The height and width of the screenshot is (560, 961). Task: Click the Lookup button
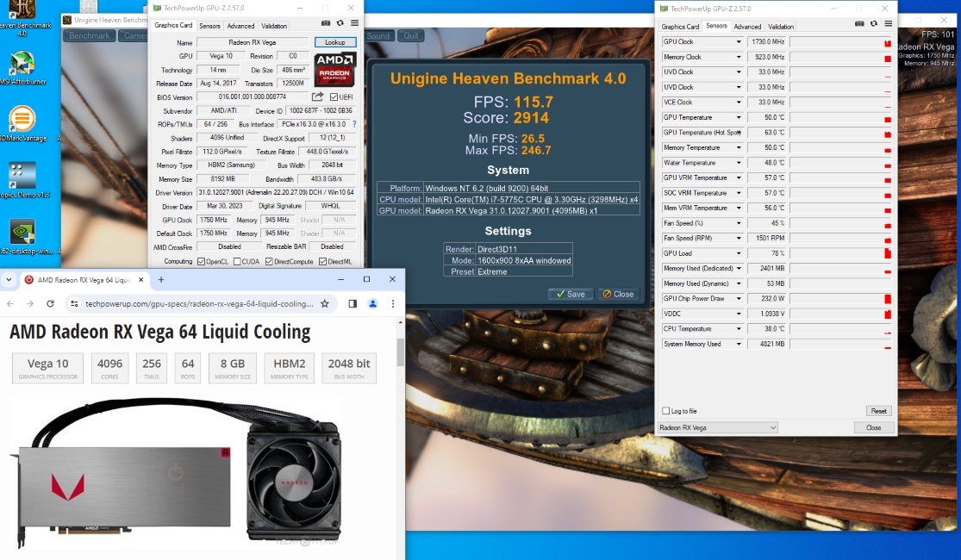click(334, 42)
